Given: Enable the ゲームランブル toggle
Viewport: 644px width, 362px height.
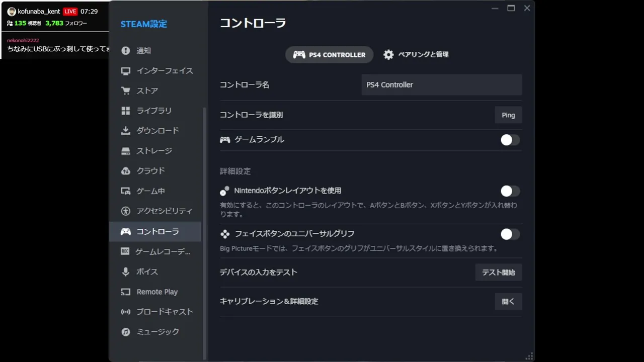Looking at the screenshot, I should 510,140.
